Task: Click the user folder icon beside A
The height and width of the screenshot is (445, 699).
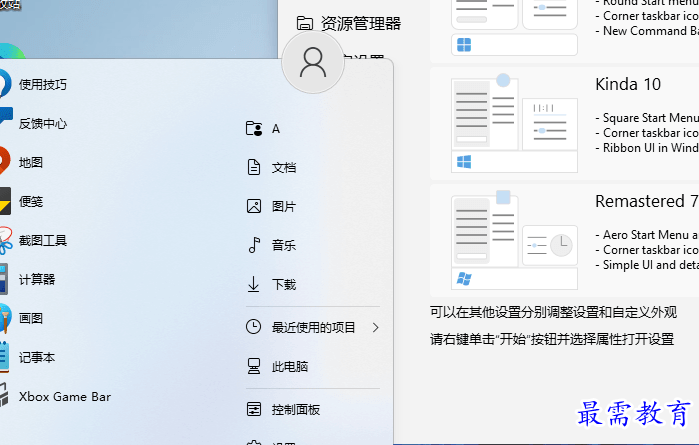Action: (254, 129)
